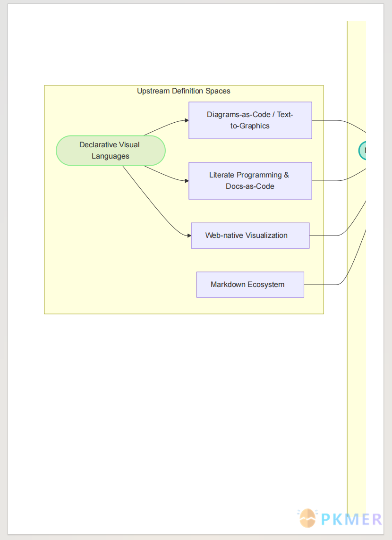Click the Upstream Definition Spaces title
The image size is (392, 540).
[x=184, y=91]
